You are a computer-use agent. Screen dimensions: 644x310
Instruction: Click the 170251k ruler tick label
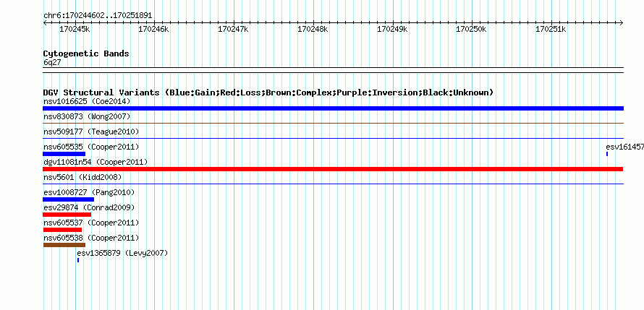tap(551, 29)
